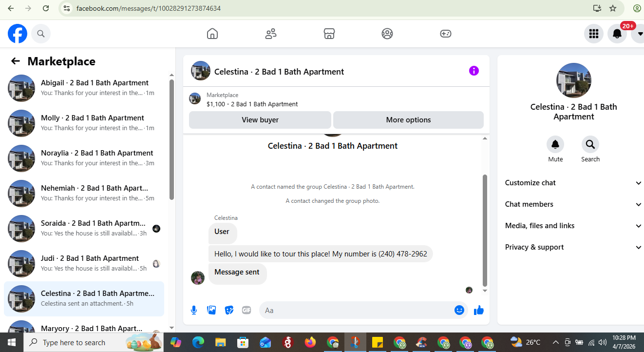Screen dimensions: 644x352
Task: Click the address bar URL field
Action: tap(331, 8)
